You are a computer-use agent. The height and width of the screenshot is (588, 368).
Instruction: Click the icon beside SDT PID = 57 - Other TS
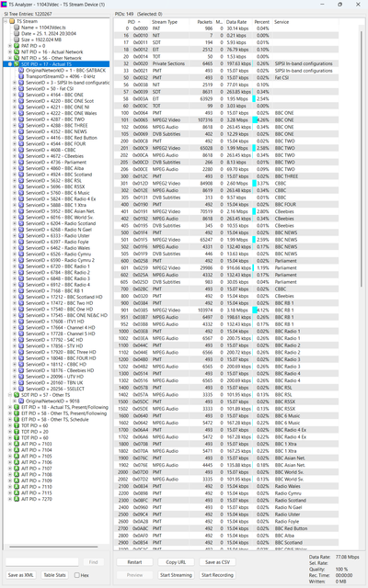tap(17, 395)
